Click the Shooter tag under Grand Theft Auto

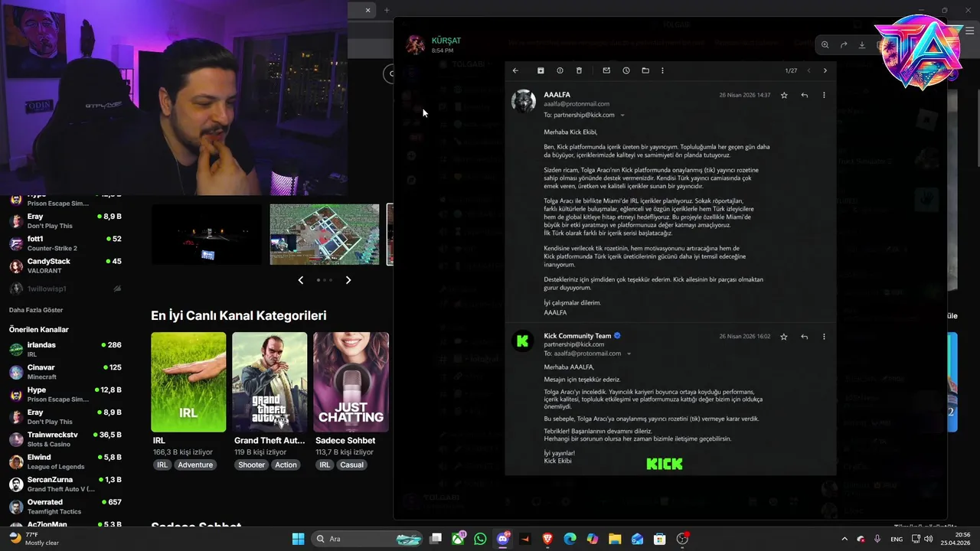tap(251, 465)
